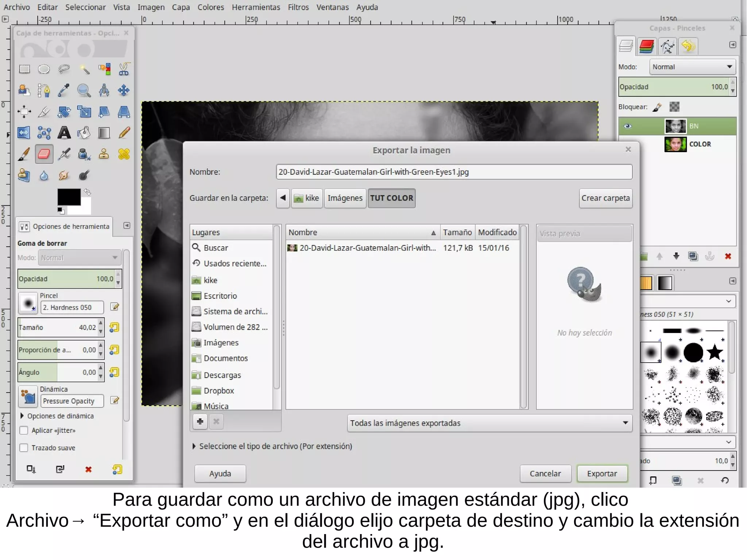The image size is (747, 560).
Task: Open Todas las imágenes exportadas dropdown
Action: pos(489,423)
